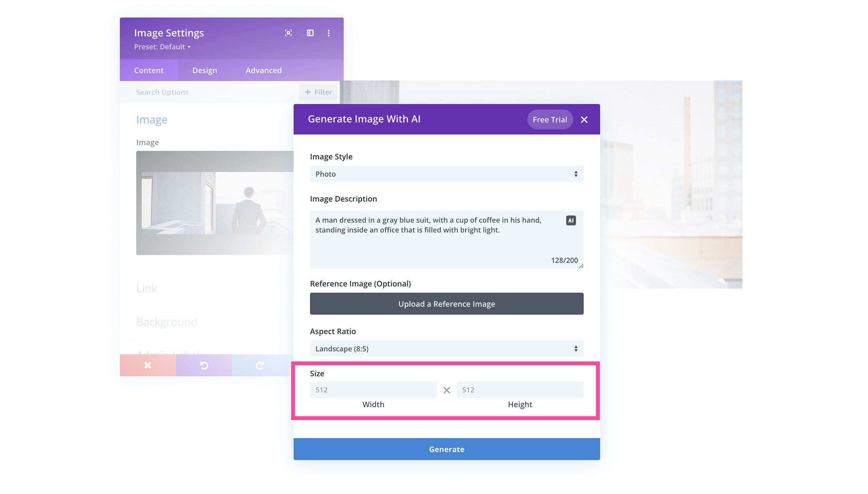Switch to the Advanced tab
The image size is (868, 494).
(x=264, y=70)
